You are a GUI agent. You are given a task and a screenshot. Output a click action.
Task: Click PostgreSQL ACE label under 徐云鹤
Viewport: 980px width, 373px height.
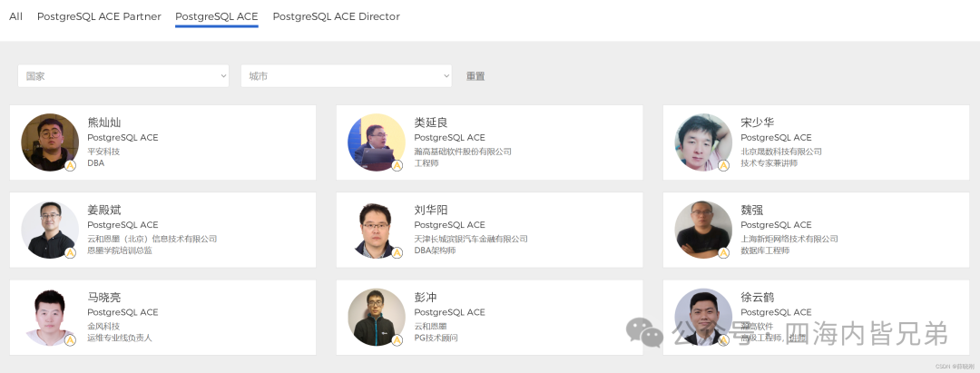coord(776,312)
